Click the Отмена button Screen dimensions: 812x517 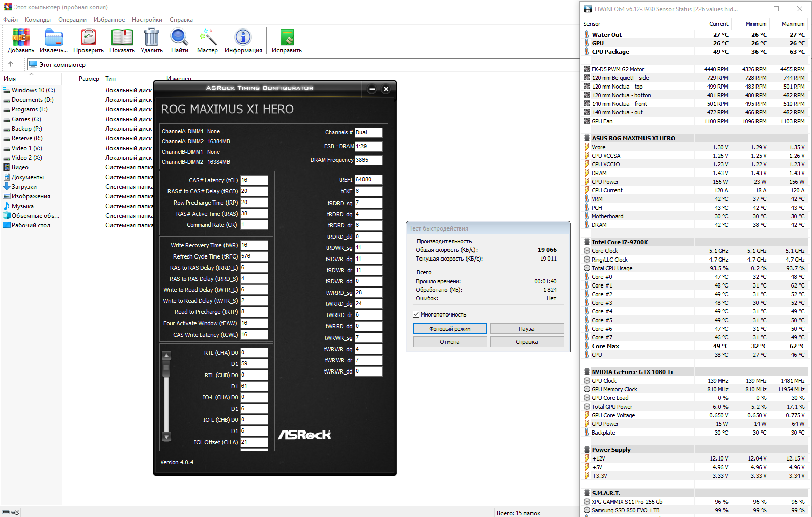click(450, 342)
